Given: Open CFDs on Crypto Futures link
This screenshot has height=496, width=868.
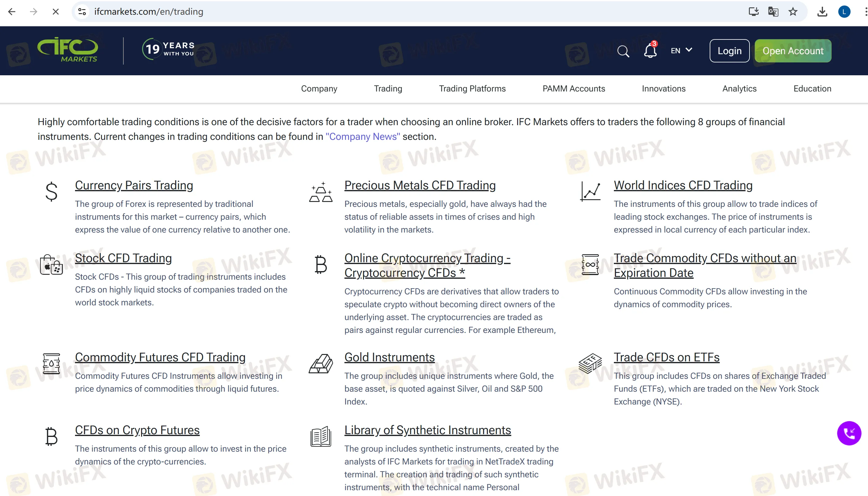Looking at the screenshot, I should [137, 430].
